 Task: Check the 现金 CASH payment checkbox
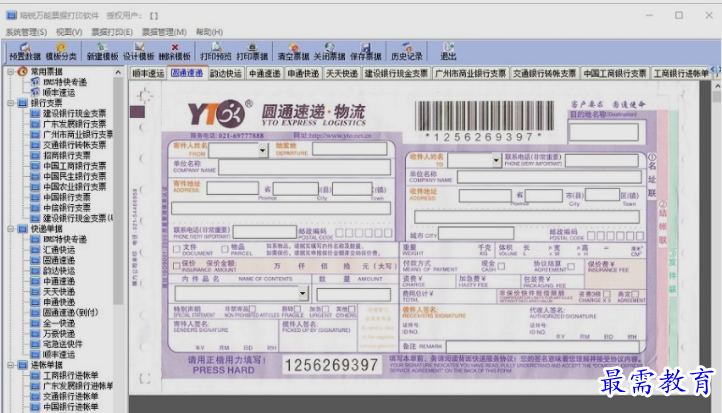pyautogui.click(x=501, y=266)
